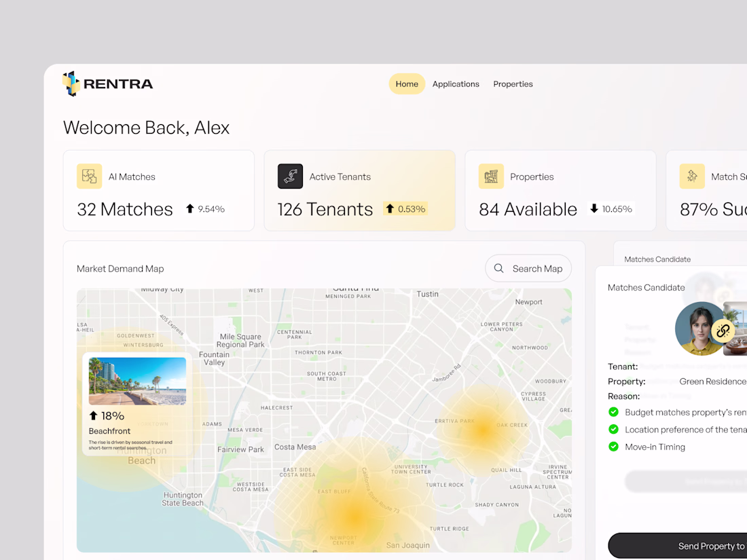The width and height of the screenshot is (747, 560).
Task: Click the 9.54% change value
Action: click(x=211, y=208)
